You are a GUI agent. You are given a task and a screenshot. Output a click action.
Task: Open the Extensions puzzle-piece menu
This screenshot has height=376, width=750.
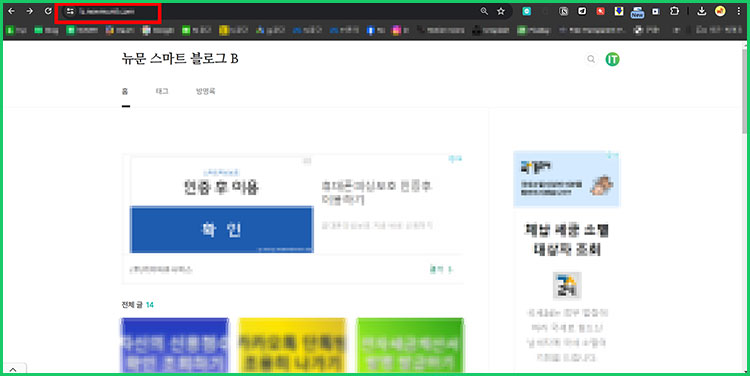coord(674,11)
